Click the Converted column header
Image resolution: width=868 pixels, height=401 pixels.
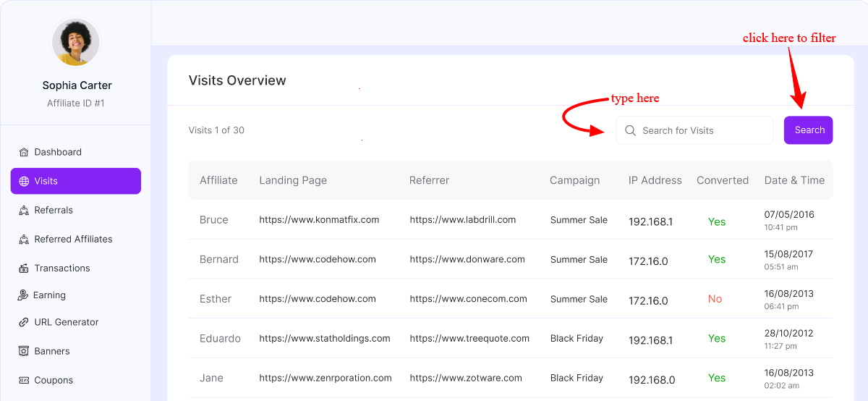pyautogui.click(x=722, y=180)
